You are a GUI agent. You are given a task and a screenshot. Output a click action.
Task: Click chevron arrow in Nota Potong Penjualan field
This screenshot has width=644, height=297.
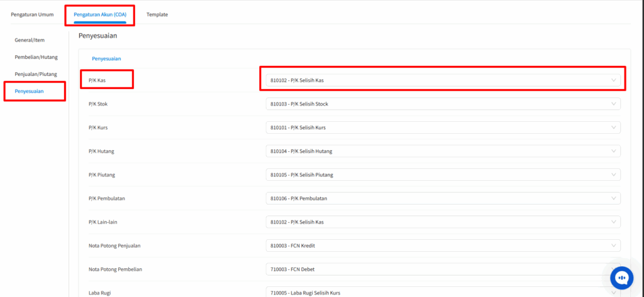[614, 246]
